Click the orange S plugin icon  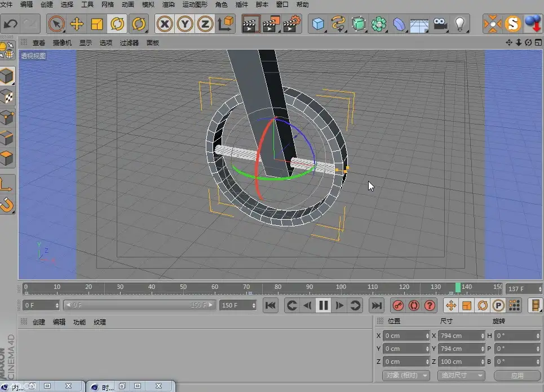pyautogui.click(x=513, y=24)
